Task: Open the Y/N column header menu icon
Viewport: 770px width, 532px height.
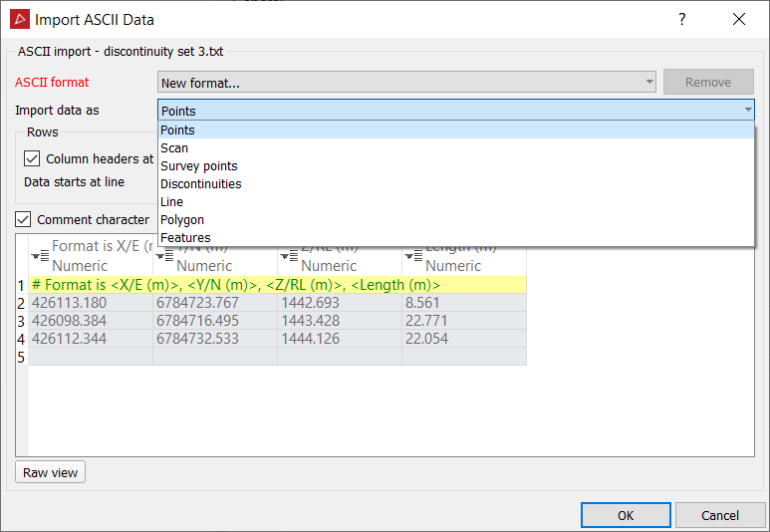Action: tap(163, 256)
